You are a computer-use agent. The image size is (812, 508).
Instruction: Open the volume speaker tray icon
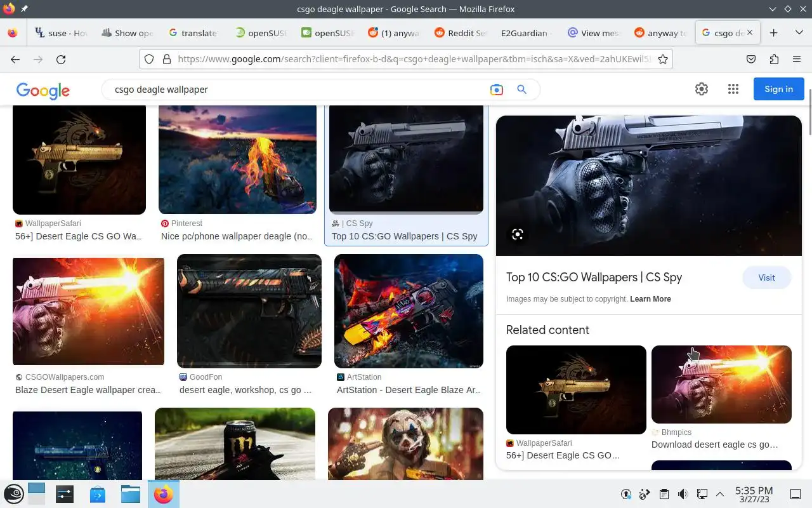[x=683, y=494]
